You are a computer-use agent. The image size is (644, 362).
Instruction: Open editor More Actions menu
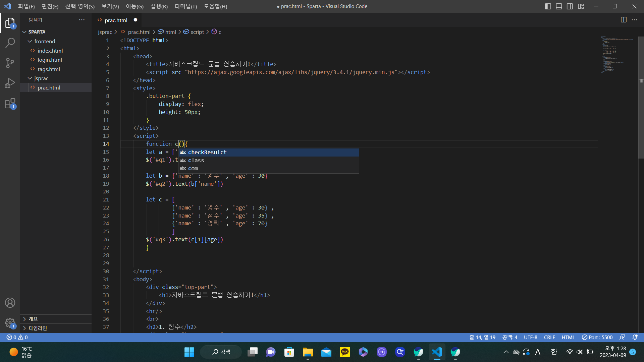click(634, 20)
